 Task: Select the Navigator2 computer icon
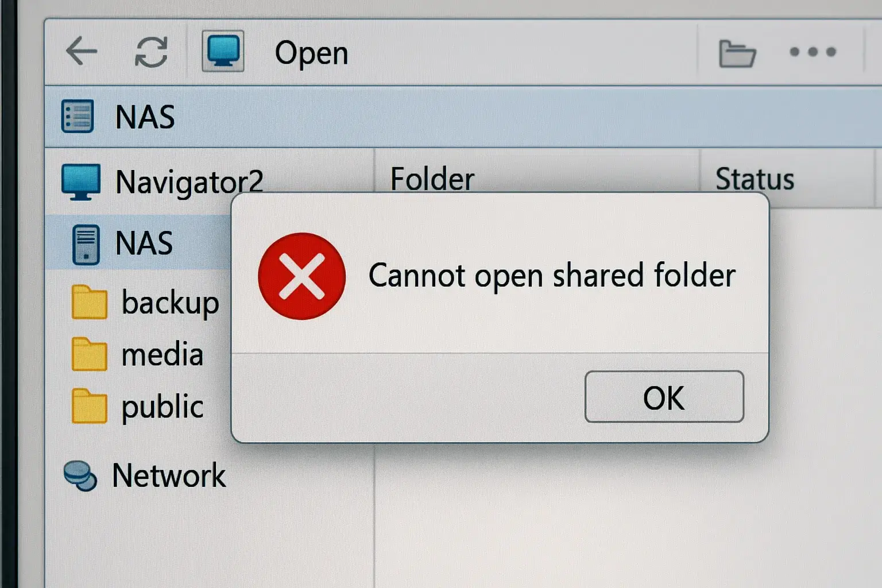point(81,182)
